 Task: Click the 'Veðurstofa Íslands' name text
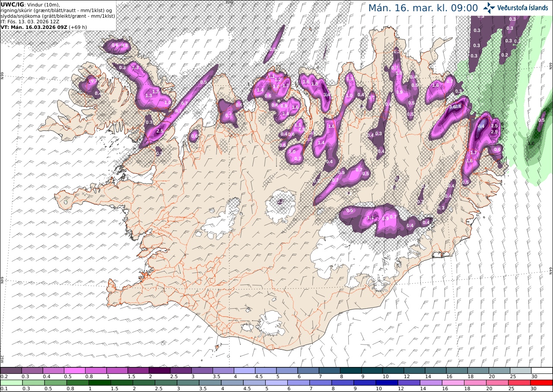click(x=523, y=8)
